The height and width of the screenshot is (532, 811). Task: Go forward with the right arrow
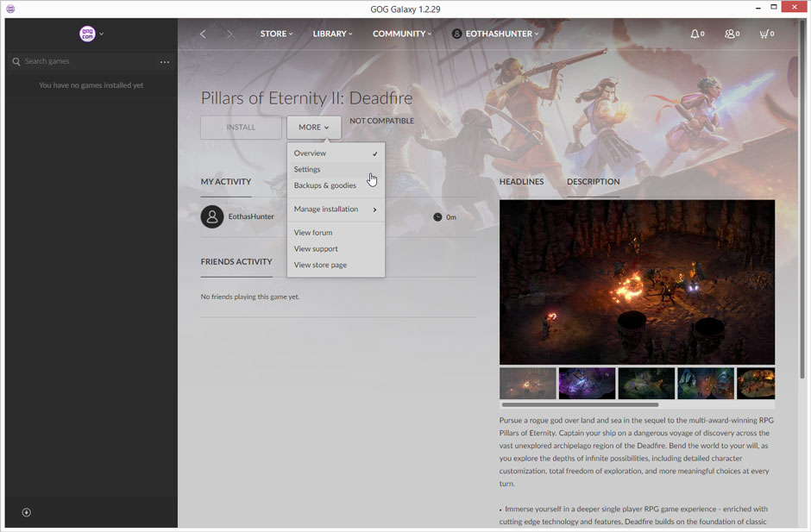pyautogui.click(x=230, y=34)
